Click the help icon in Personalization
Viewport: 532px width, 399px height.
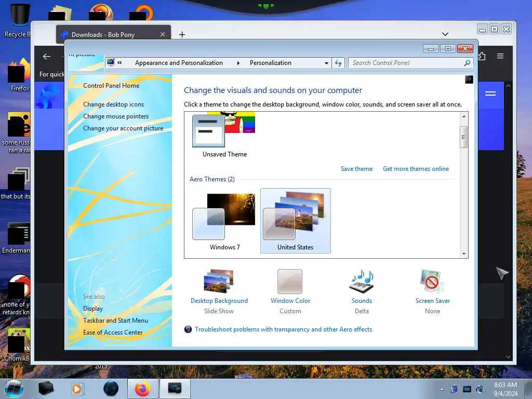point(469,79)
